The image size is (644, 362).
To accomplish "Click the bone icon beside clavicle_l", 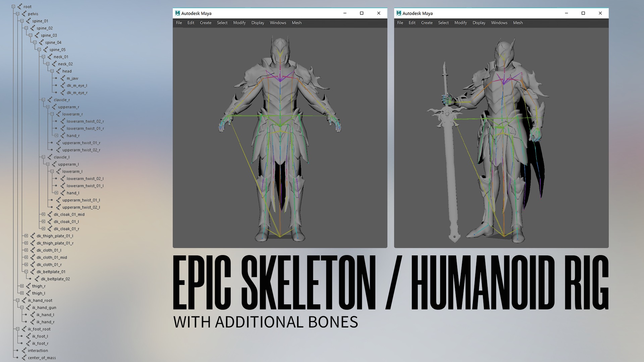I will 50,157.
